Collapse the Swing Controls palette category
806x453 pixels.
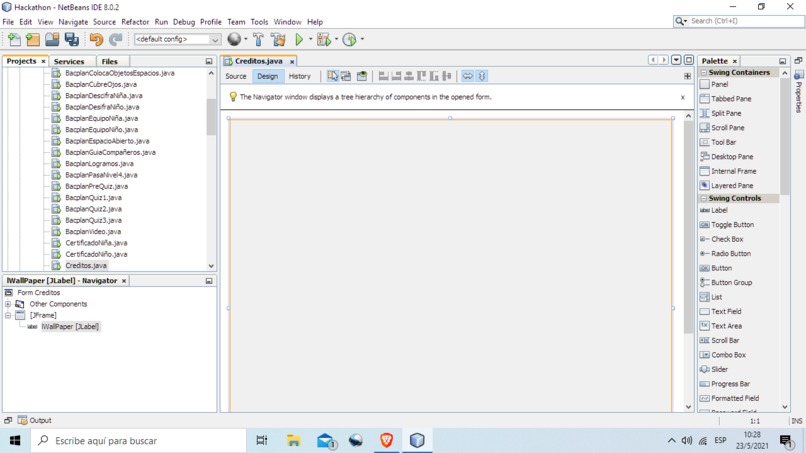point(704,198)
